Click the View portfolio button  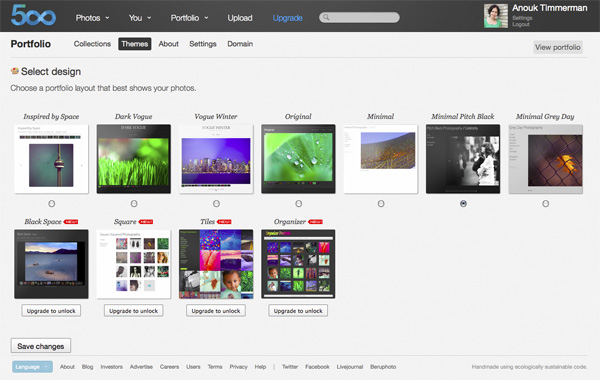[x=558, y=47]
